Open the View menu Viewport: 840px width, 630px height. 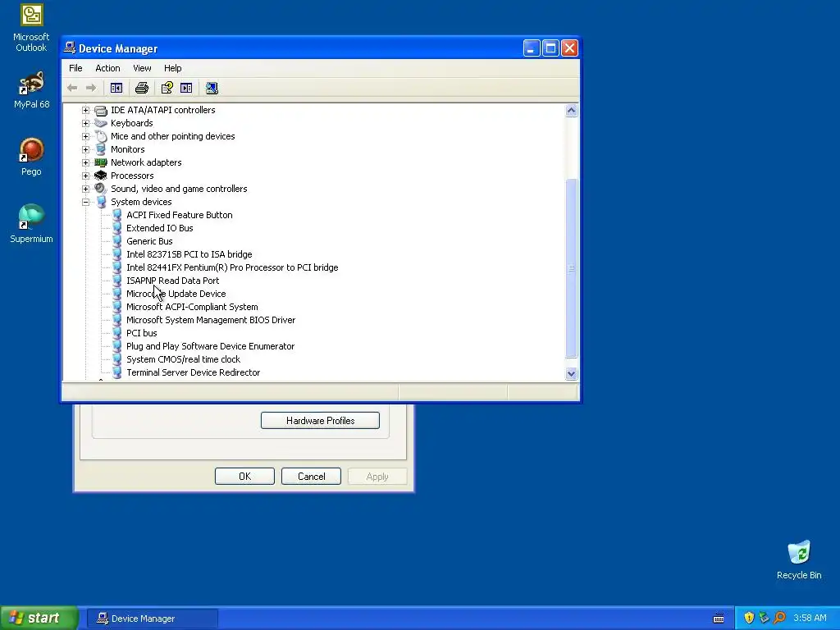pos(142,68)
